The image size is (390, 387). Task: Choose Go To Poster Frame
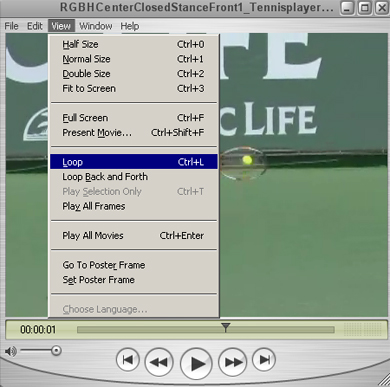click(x=134, y=265)
